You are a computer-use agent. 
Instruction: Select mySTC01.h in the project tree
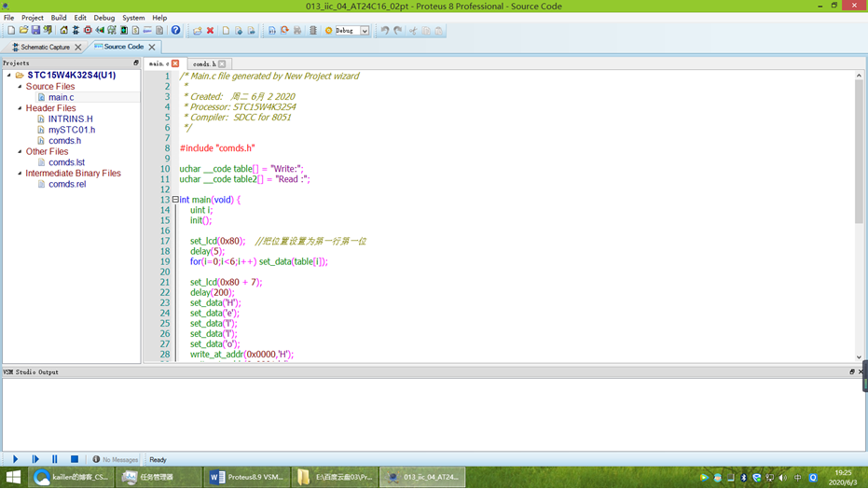coord(72,130)
